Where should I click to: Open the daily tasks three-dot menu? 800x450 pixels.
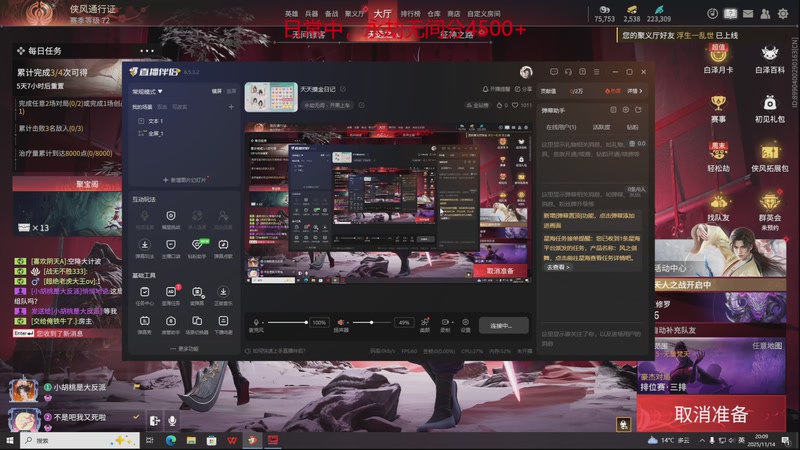pyautogui.click(x=146, y=51)
